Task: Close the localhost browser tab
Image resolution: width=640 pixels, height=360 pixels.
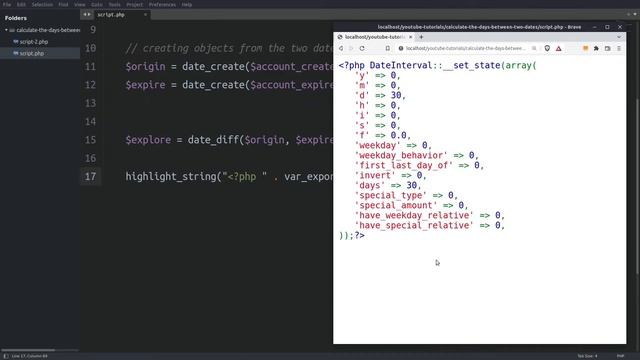Action: 410,37
